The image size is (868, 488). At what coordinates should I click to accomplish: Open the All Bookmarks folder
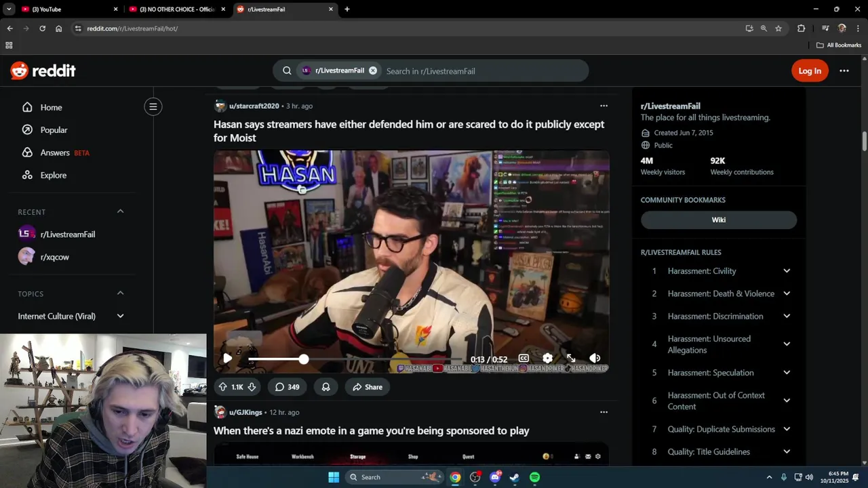(839, 45)
